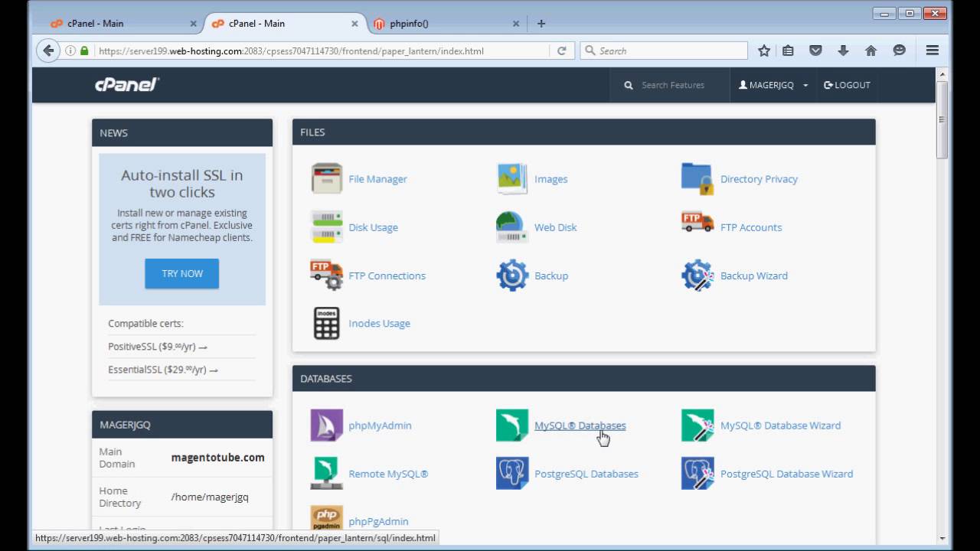The image size is (980, 551).
Task: Click the browser address bar URL
Action: click(291, 51)
